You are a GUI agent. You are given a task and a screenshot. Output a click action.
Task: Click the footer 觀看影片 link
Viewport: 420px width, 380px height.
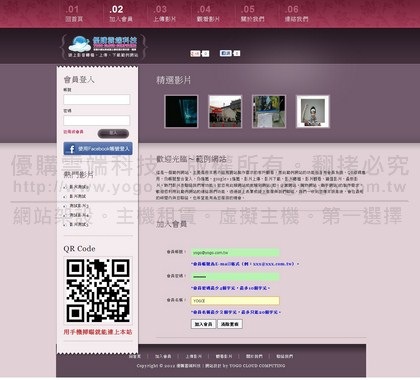[224, 356]
